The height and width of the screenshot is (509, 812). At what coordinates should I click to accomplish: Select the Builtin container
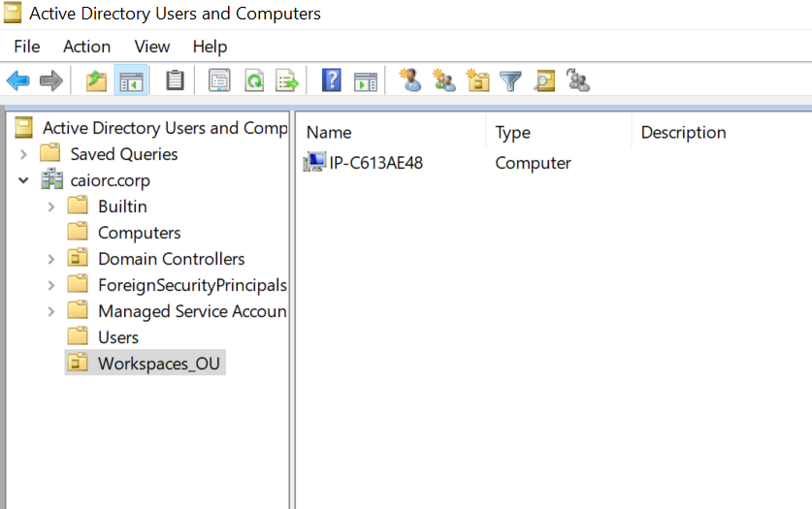point(123,207)
